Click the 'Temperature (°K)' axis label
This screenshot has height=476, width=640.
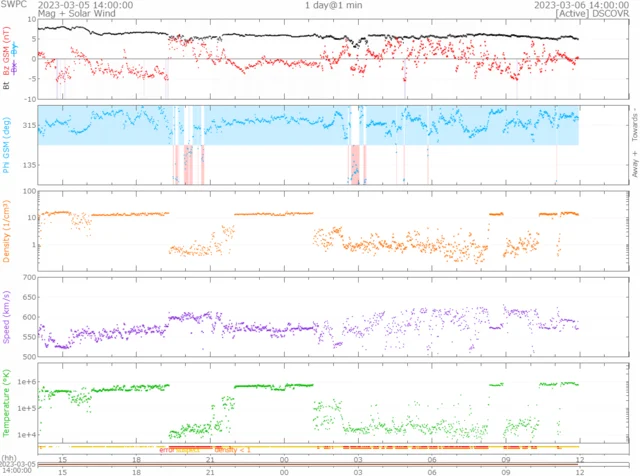6,403
